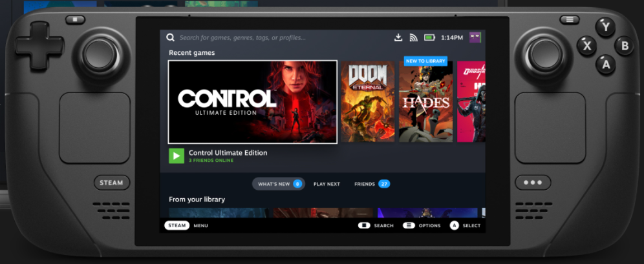644x264 pixels.
Task: Click the right trackpad
Action: pos(550,128)
